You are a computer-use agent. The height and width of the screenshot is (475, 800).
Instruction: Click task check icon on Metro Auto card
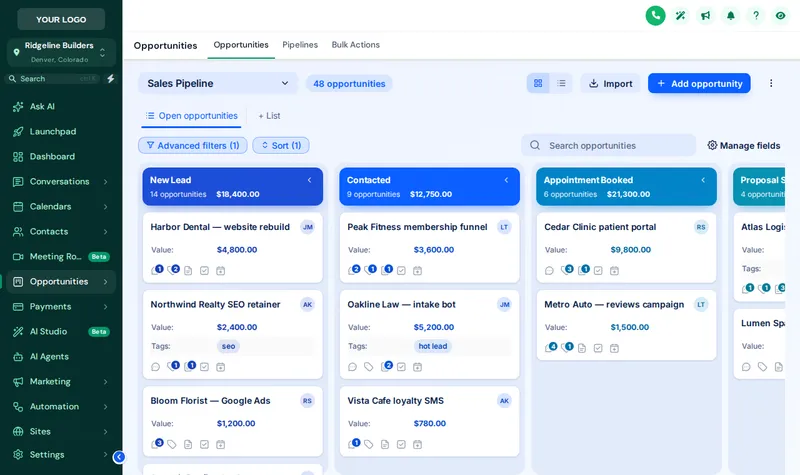coord(598,348)
